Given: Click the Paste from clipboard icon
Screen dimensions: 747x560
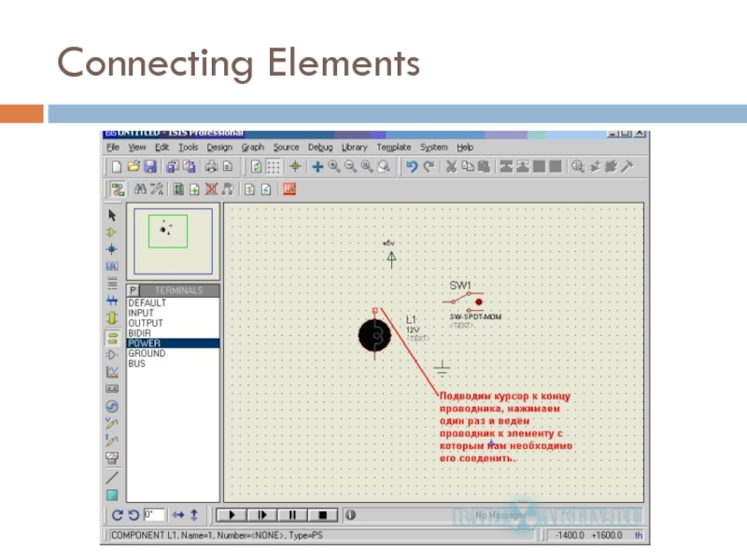Looking at the screenshot, I should (485, 167).
